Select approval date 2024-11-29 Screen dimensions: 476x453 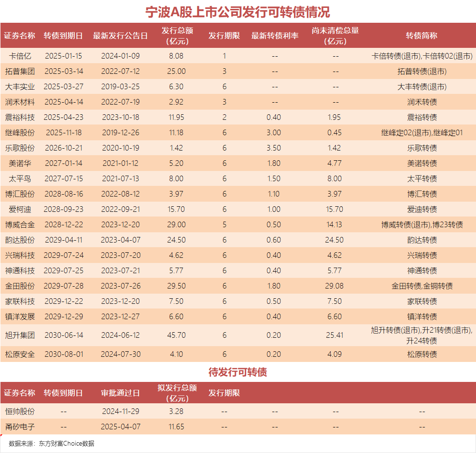click(121, 411)
